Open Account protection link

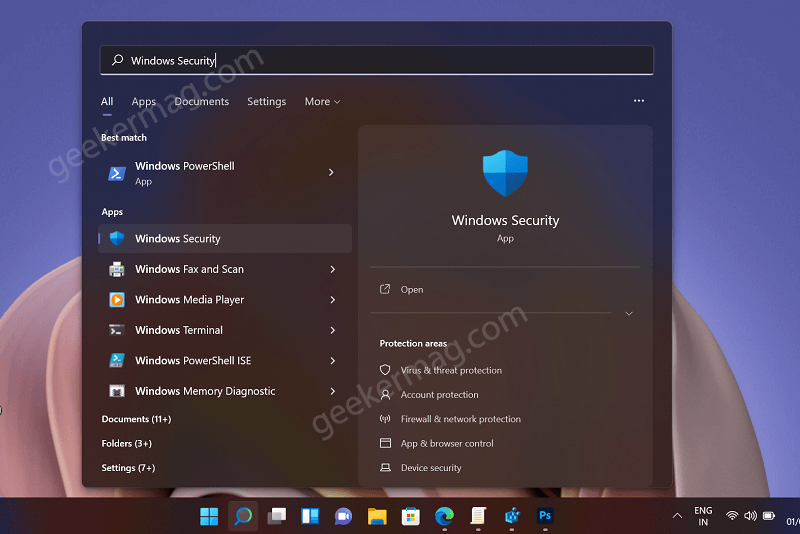tap(439, 395)
